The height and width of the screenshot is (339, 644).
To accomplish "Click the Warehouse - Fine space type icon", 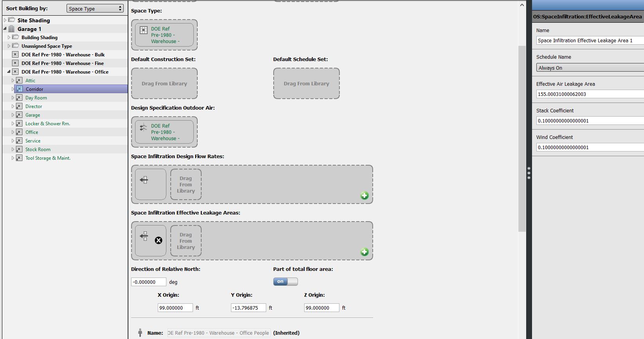I will click(x=15, y=63).
